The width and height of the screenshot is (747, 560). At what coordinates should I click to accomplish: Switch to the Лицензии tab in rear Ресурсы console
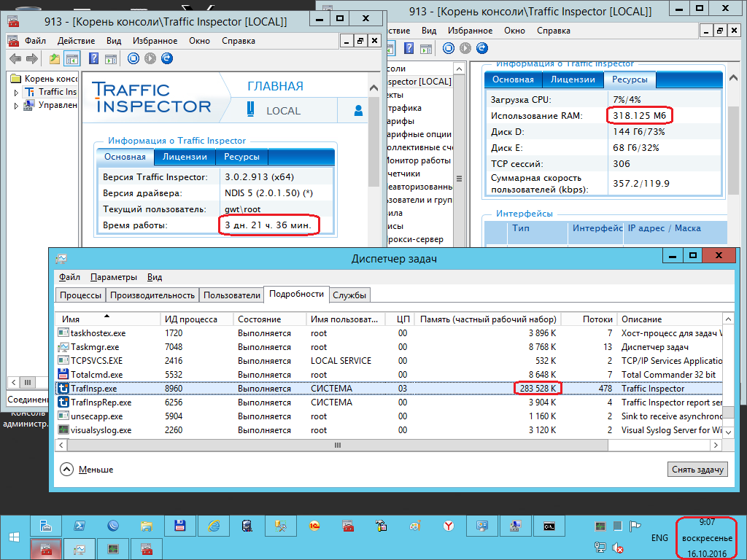[x=573, y=79]
